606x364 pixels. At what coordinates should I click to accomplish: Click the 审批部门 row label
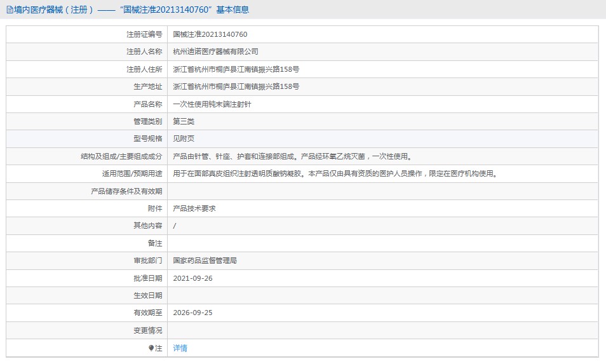point(148,261)
